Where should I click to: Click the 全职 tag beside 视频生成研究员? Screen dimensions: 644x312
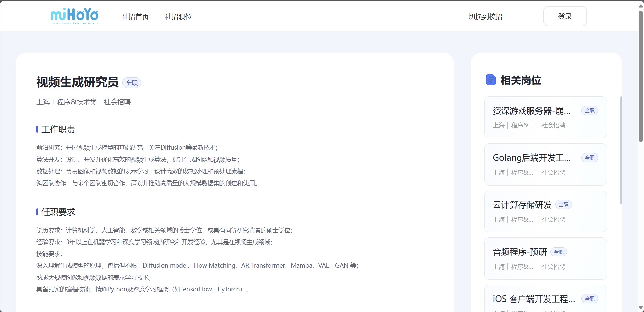131,83
